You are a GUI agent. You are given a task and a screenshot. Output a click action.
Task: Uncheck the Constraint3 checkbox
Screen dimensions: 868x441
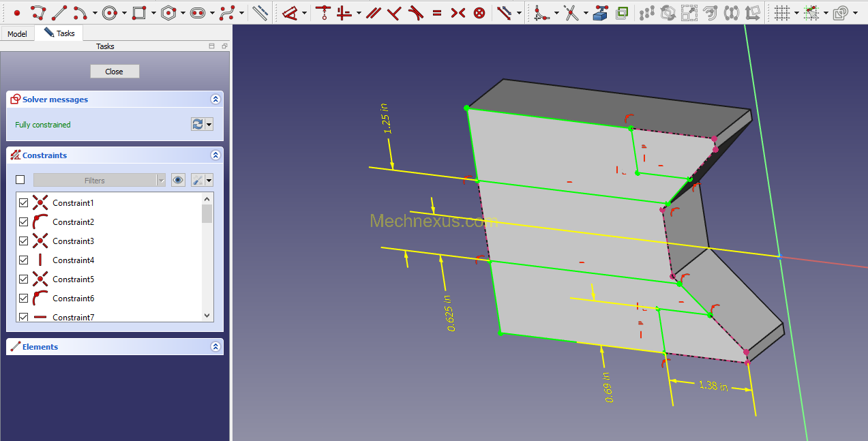24,241
